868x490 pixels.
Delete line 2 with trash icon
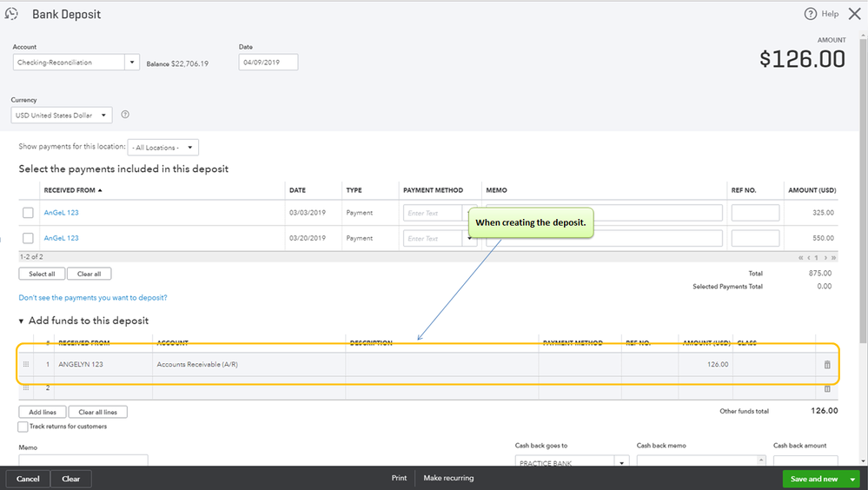click(827, 388)
